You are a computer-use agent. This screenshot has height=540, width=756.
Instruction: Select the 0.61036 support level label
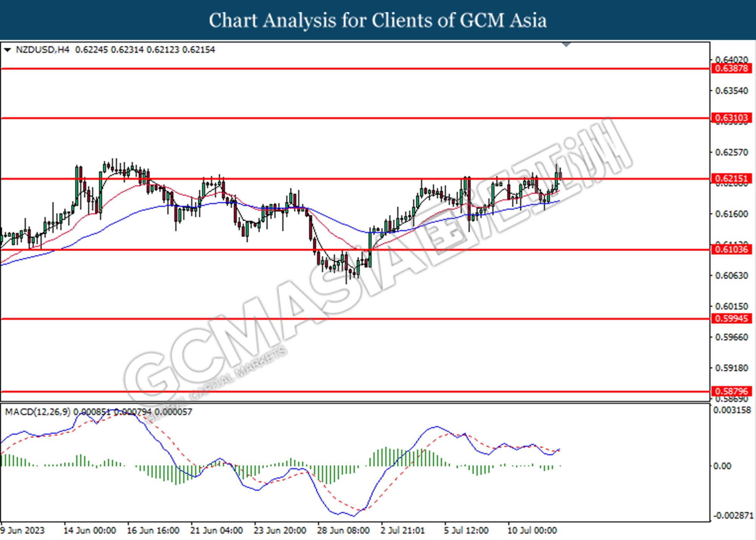click(732, 249)
